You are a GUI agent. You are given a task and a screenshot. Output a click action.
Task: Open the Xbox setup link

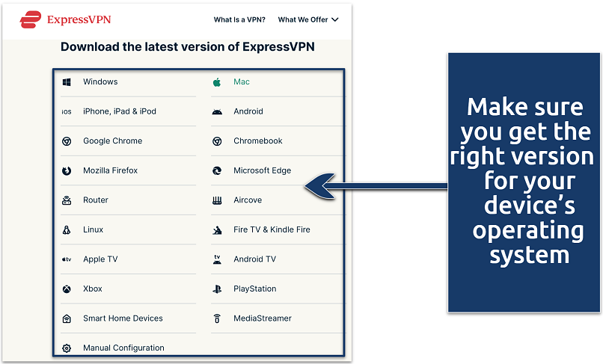pyautogui.click(x=93, y=289)
